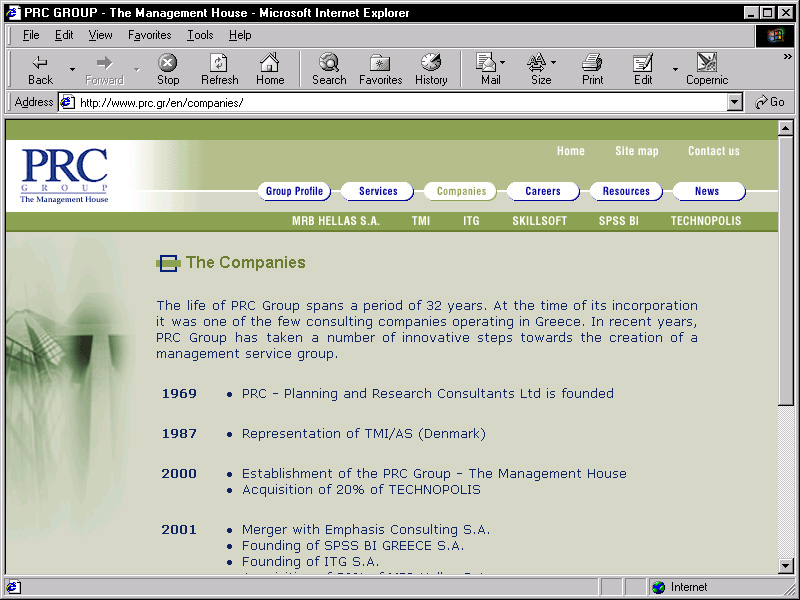Open the ITG company link

pos(471,221)
